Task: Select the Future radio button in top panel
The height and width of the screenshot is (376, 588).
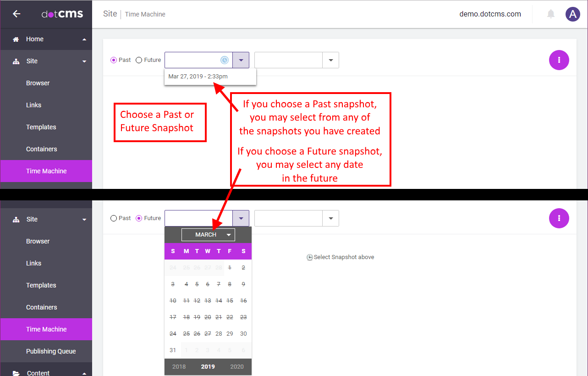Action: pos(139,60)
